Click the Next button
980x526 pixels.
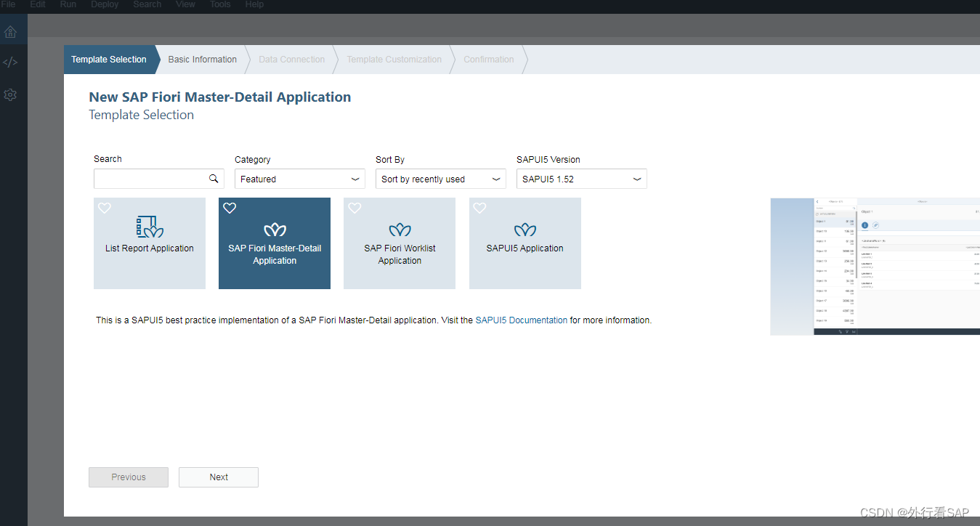pyautogui.click(x=219, y=477)
